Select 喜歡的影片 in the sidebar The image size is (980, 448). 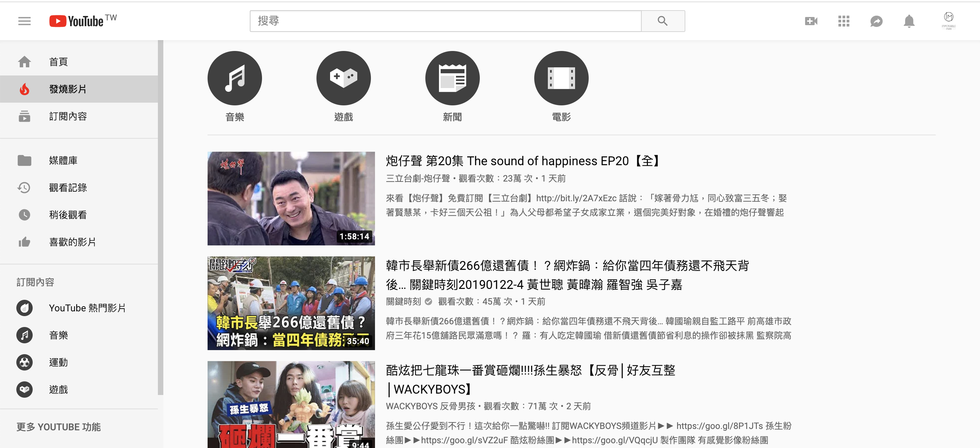click(79, 242)
